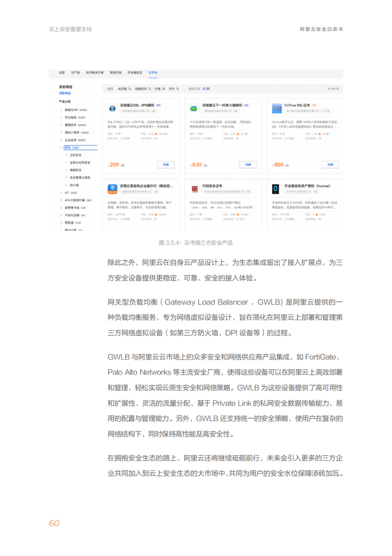Screen dimensions: 392x556
Task: Click the 云上安全重要支柱 header
Action: 70,29
